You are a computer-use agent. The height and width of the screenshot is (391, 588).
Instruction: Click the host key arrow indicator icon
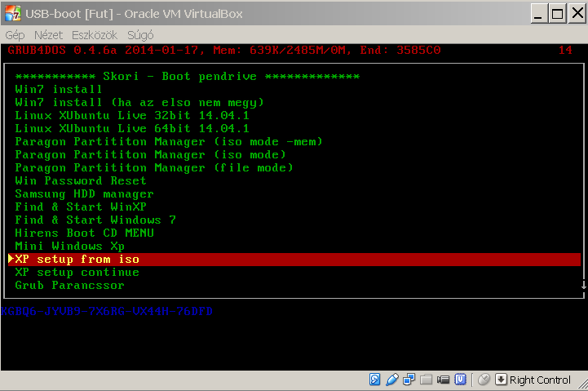501,380
